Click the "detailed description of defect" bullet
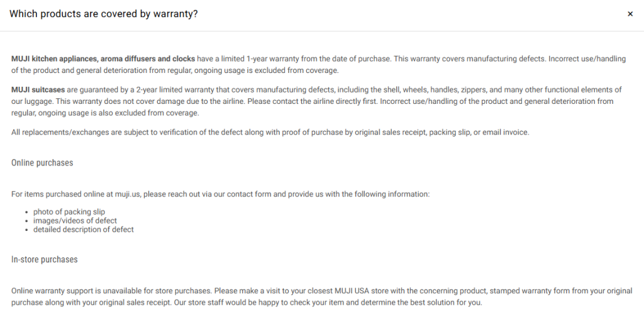Screen dimensions: 644x326 pyautogui.click(x=84, y=230)
